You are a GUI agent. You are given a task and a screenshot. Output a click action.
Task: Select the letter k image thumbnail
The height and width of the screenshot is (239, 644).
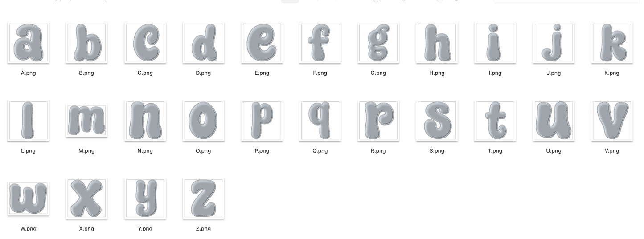pyautogui.click(x=612, y=43)
